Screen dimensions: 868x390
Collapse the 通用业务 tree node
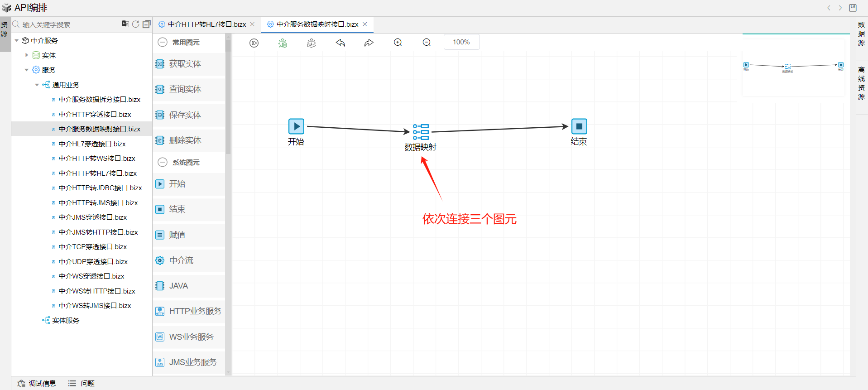point(37,85)
